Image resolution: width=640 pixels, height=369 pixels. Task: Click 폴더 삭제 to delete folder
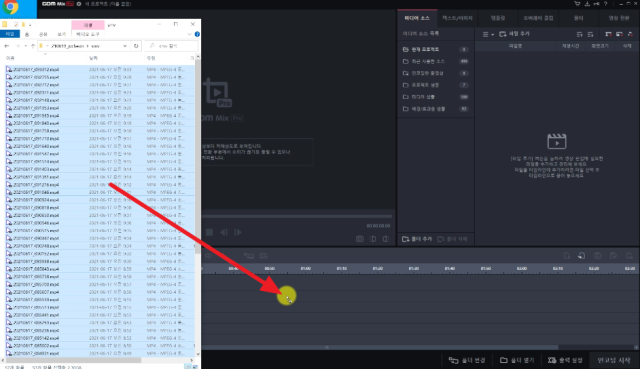coord(452,239)
